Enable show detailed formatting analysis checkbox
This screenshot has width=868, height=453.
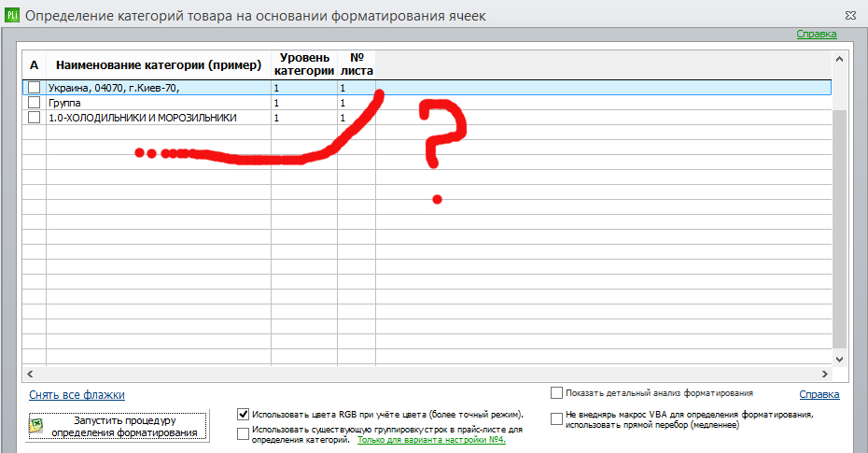click(x=556, y=392)
